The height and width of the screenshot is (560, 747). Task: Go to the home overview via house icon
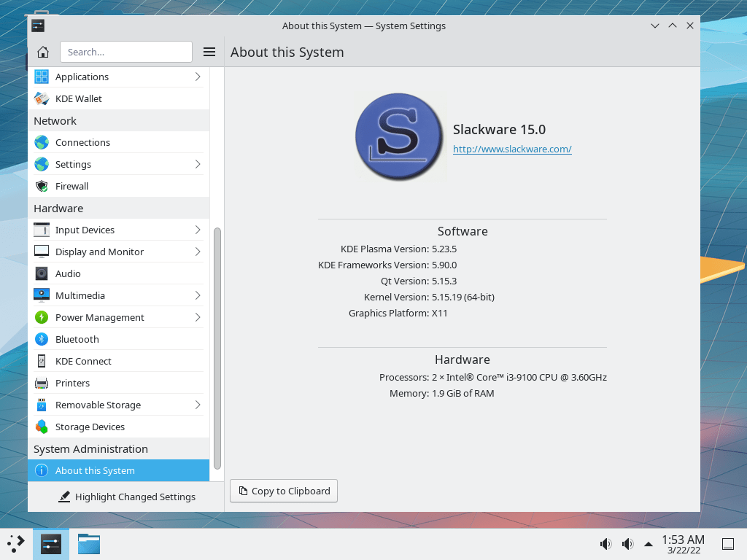(43, 52)
